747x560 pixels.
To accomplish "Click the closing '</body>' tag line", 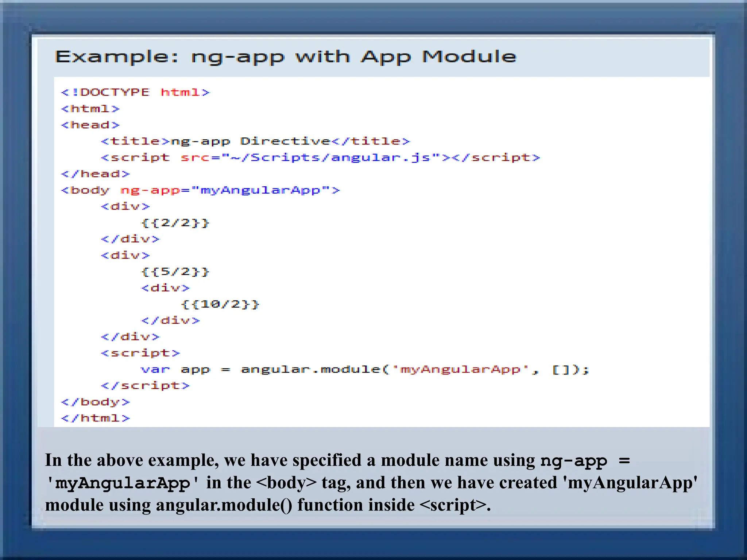I will coord(95,402).
